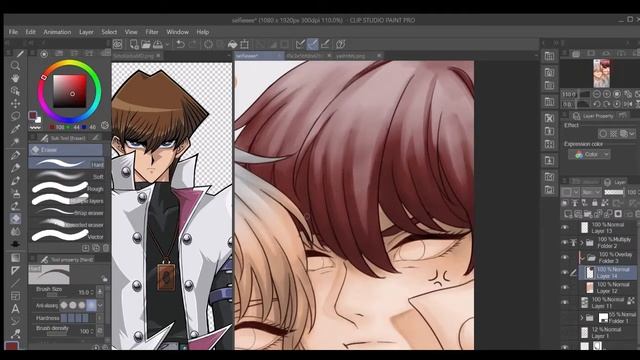Screen dimensions: 640x360
Task: Select the Eyedropper tool
Action: 15,129
